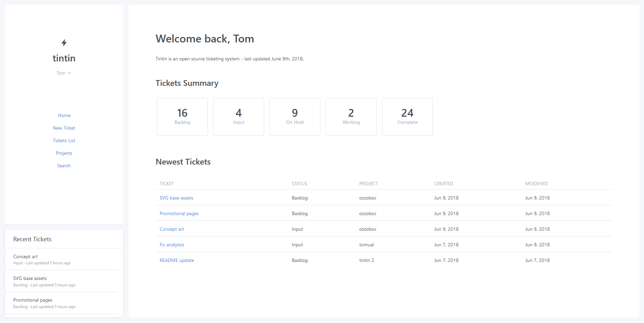
Task: Click the tintin lightning bolt logo
Action: coord(64,43)
